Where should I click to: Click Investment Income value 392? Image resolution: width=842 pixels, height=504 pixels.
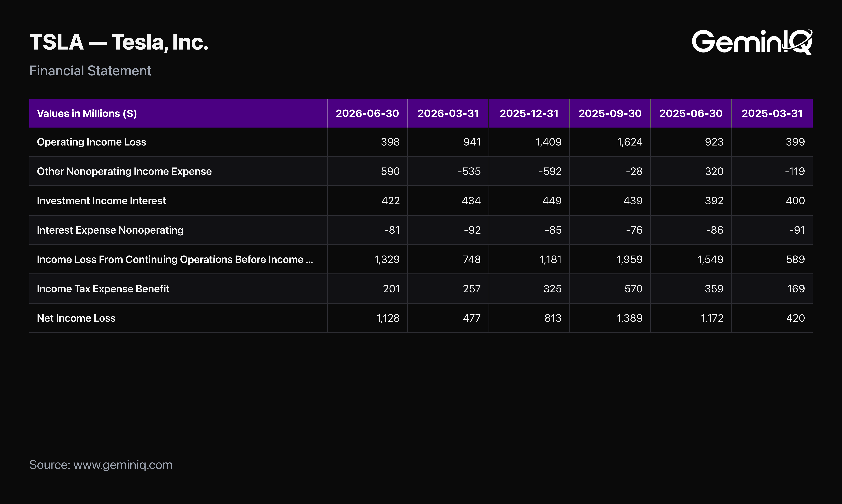(x=714, y=201)
